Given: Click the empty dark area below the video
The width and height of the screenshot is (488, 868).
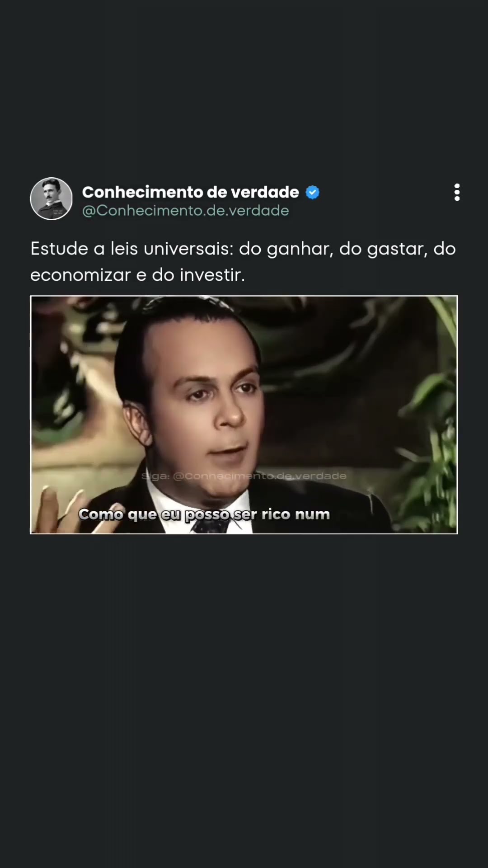Looking at the screenshot, I should click(x=244, y=701).
